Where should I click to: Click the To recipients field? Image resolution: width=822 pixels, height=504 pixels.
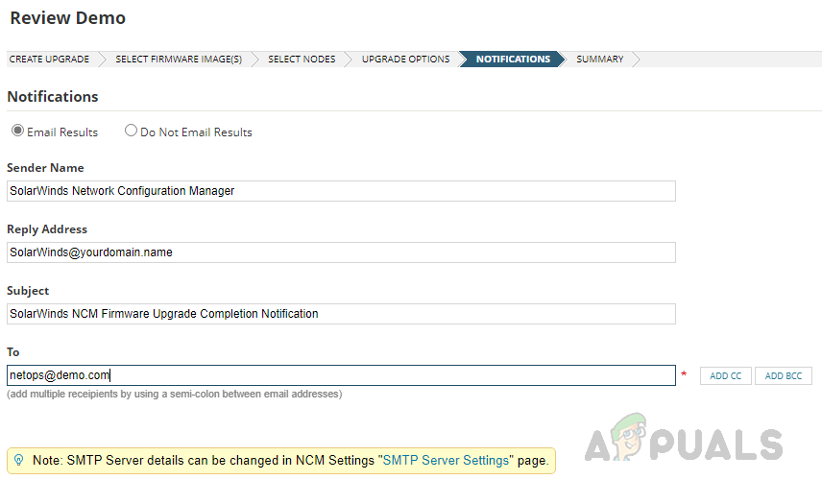(341, 375)
